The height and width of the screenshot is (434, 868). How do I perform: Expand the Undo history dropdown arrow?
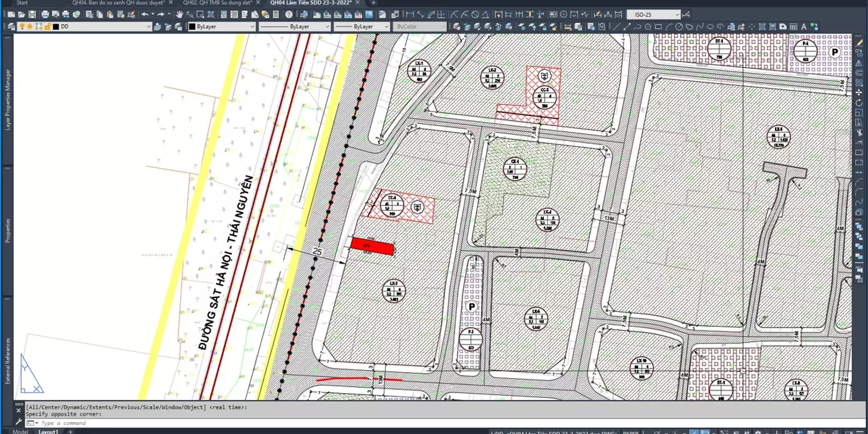coord(153,14)
